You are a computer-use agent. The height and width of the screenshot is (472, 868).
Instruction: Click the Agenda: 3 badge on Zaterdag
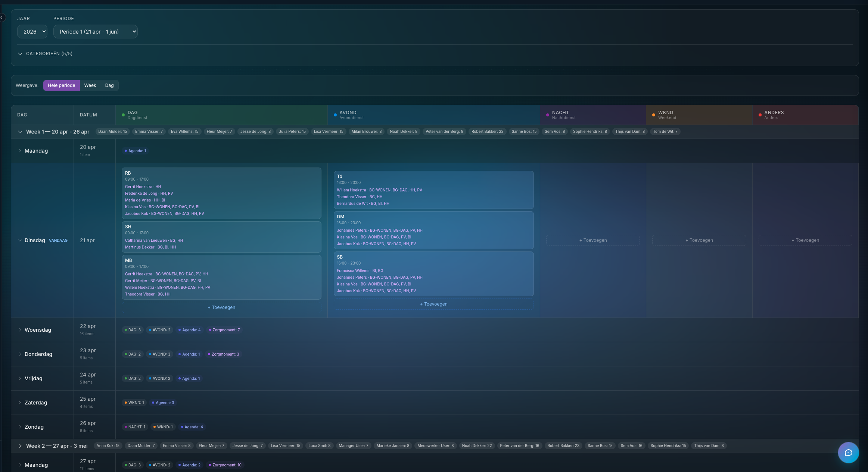click(163, 403)
